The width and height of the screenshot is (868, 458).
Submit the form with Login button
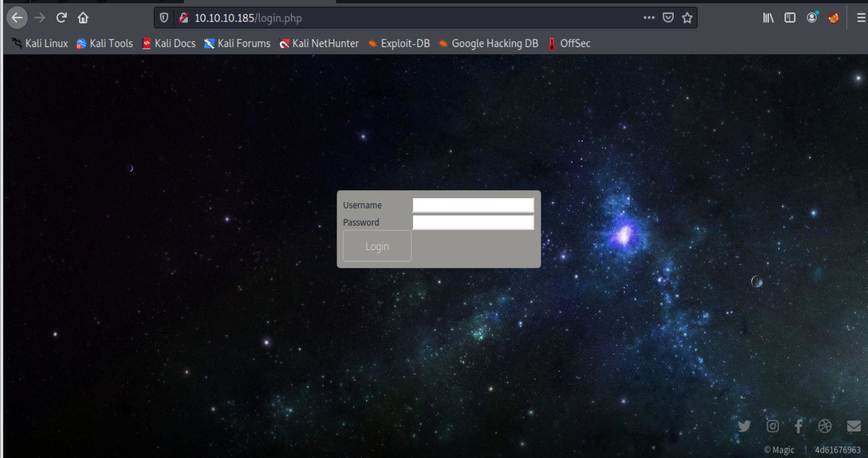377,246
